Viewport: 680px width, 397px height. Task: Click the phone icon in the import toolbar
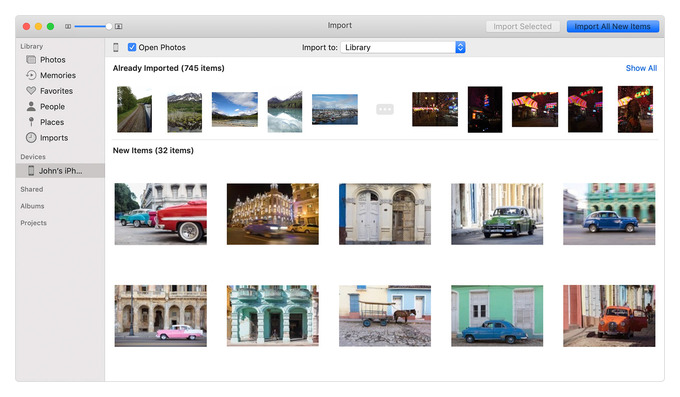point(116,47)
